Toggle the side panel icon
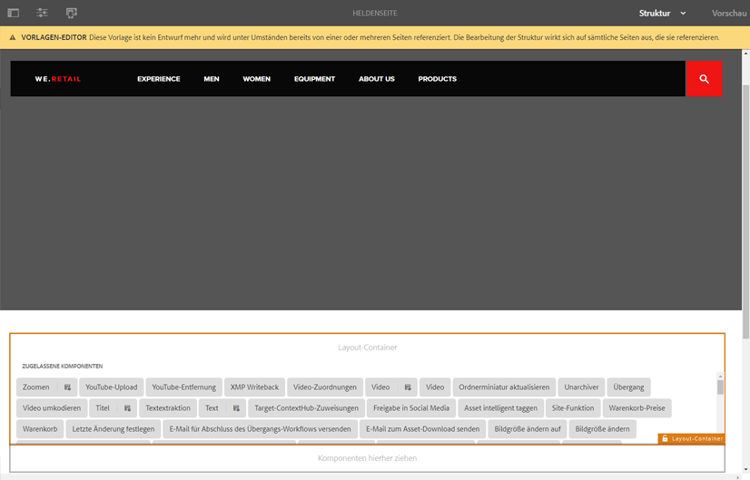Image resolution: width=750 pixels, height=480 pixels. (x=13, y=13)
